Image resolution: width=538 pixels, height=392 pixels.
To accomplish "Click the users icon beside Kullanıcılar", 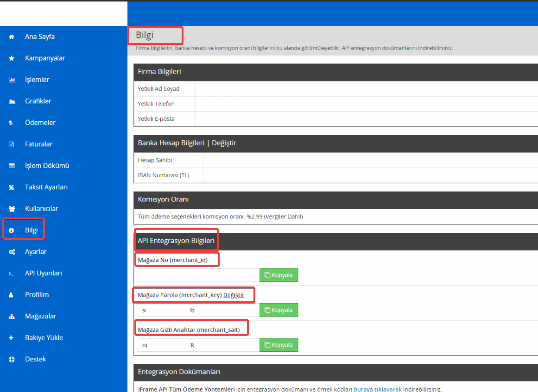I will pos(12,209).
